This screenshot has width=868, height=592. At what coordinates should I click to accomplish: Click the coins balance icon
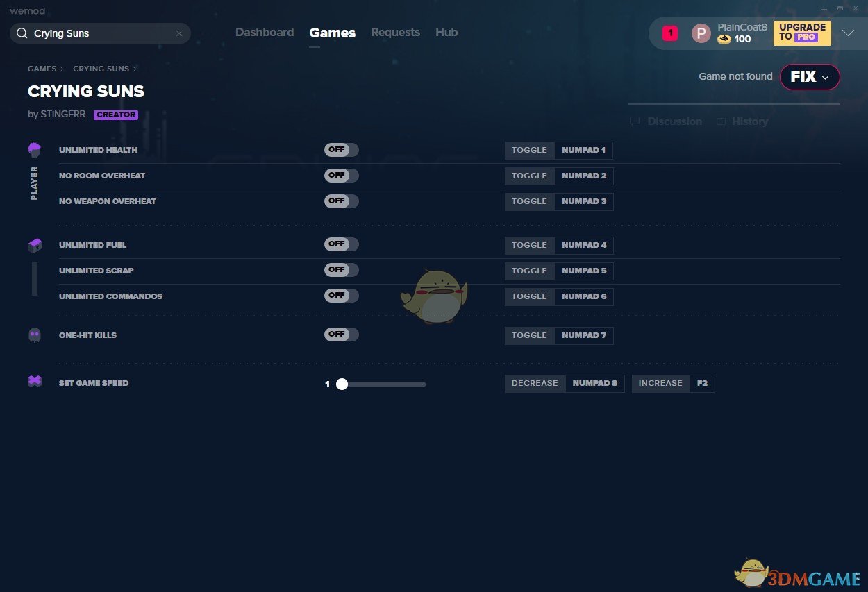pyautogui.click(x=724, y=40)
